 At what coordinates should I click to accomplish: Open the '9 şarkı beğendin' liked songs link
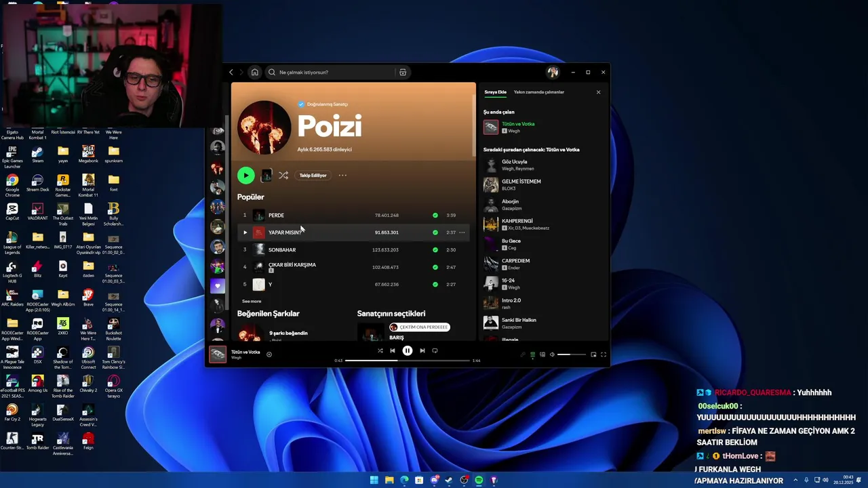coord(288,333)
